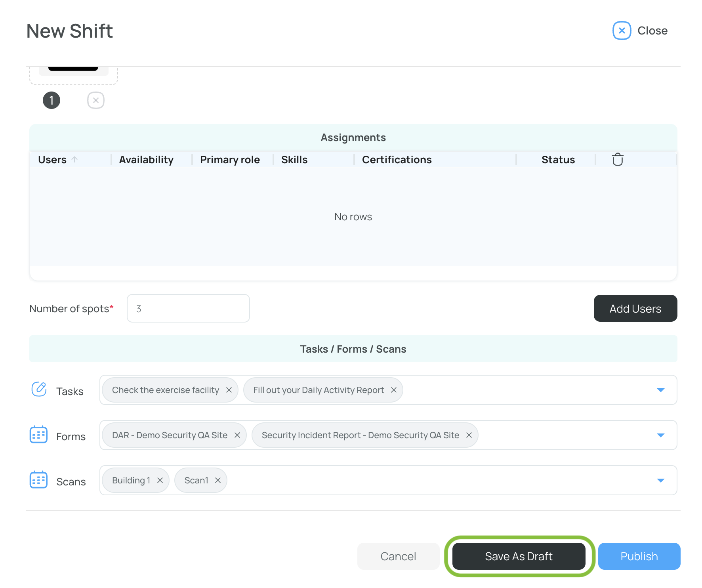Click the Assignments section heading
Image resolution: width=702 pixels, height=588 pixels.
pyautogui.click(x=353, y=137)
